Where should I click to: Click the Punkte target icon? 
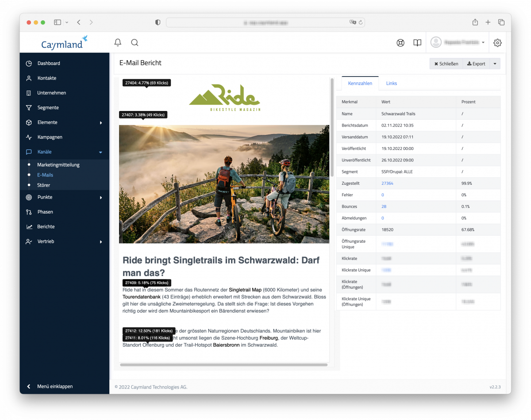coord(29,197)
